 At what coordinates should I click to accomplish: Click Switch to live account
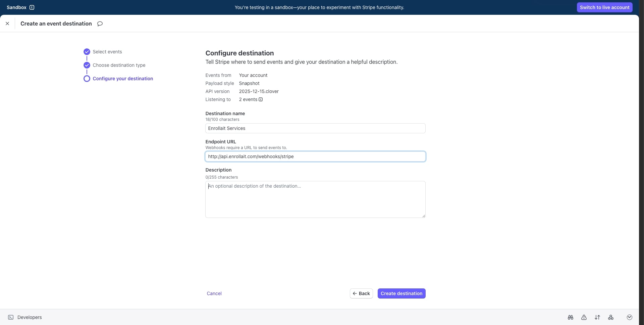[x=604, y=7]
